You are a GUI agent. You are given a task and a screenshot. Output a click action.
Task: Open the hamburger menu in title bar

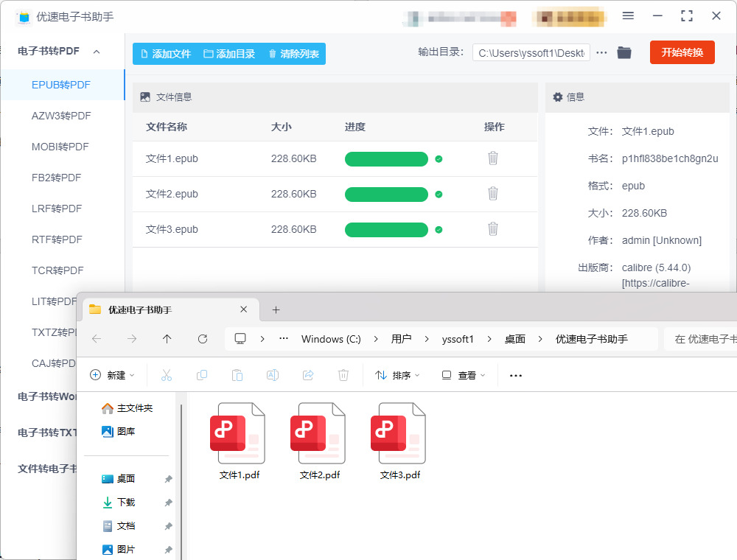(x=628, y=16)
